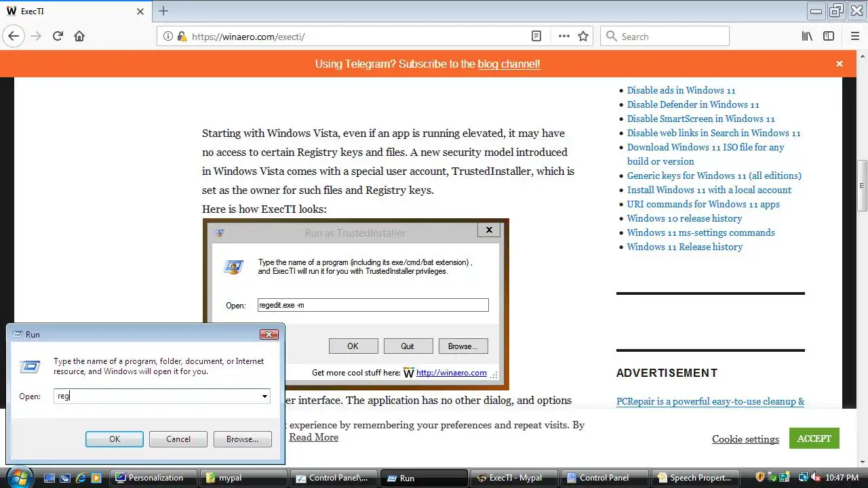Image resolution: width=868 pixels, height=488 pixels.
Task: Open Disable ads in Windows 11 link
Action: coord(681,90)
